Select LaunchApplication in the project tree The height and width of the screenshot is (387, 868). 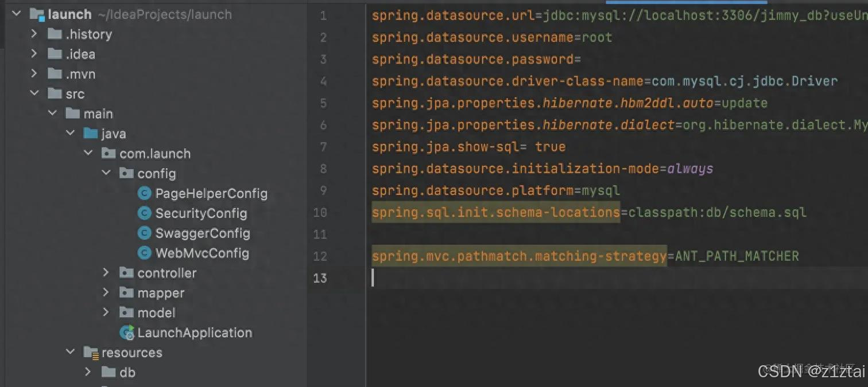click(195, 333)
